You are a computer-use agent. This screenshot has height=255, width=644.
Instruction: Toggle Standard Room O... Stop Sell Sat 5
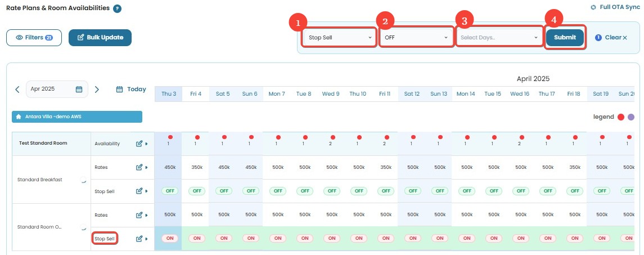click(224, 238)
